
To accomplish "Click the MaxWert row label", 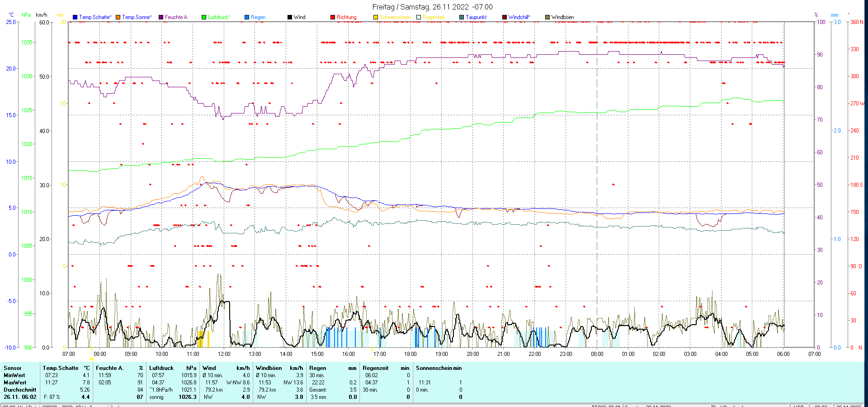I will coord(15,383).
